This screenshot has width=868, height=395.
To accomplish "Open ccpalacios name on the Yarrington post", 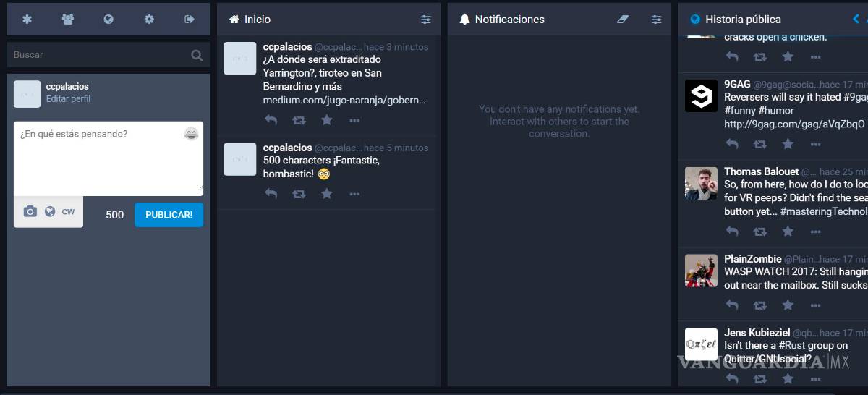I will (287, 46).
